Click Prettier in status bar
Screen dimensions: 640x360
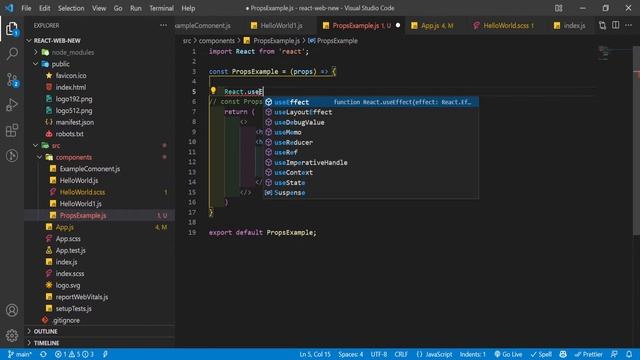(588, 354)
